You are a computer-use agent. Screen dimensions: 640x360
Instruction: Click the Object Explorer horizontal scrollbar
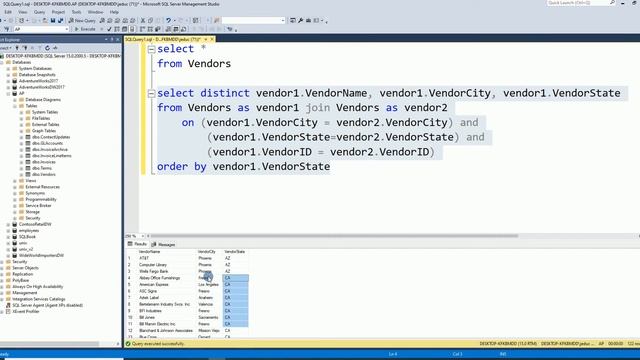(x=49, y=344)
